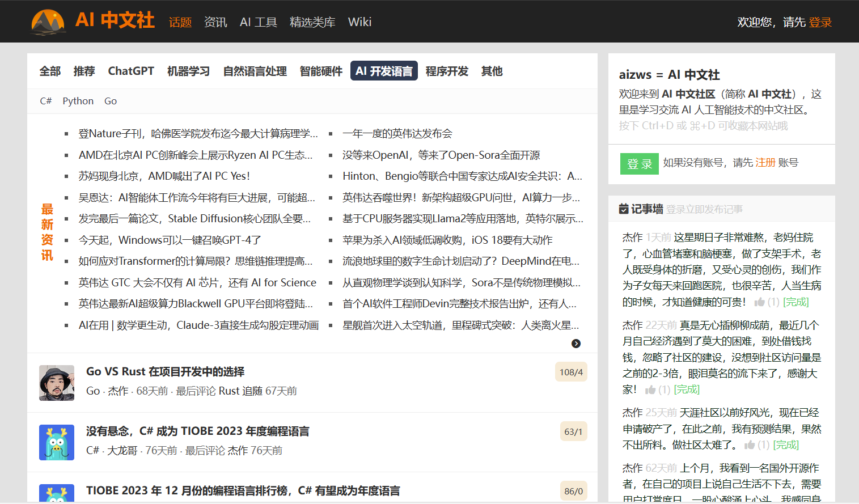The height and width of the screenshot is (504, 859).
Task: Mark the 1天前 note with [完成] link
Action: (795, 302)
